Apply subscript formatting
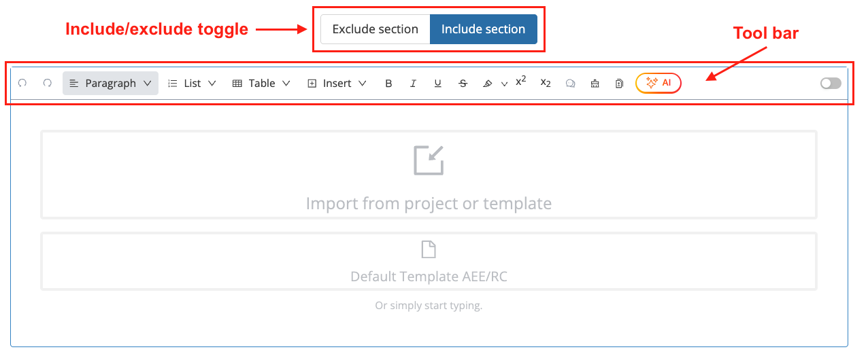 546,83
